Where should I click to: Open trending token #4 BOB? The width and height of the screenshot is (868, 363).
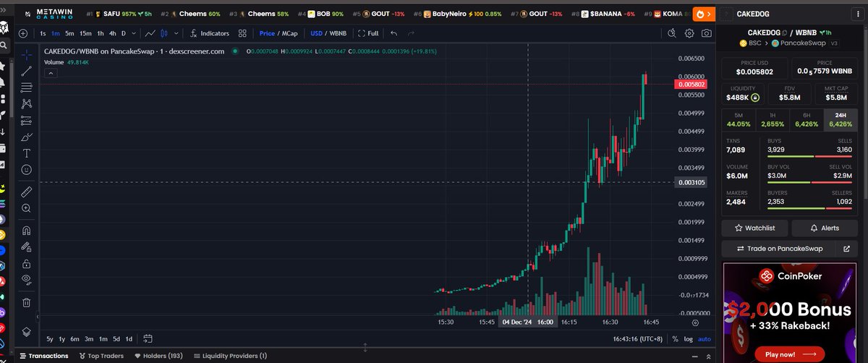point(320,14)
